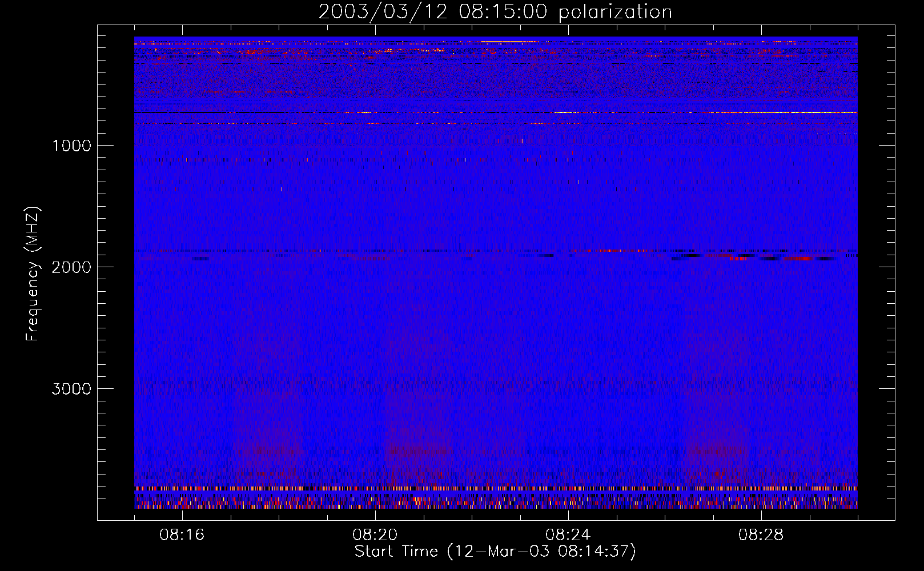Click the '08:20' time tick label
Viewport: 924px width, 571px height.
coord(375,535)
